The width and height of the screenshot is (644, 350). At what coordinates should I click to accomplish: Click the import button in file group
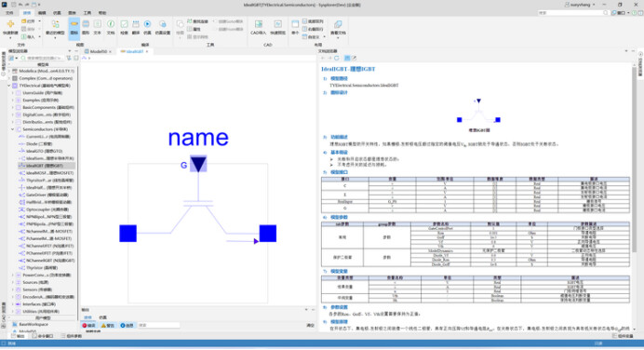[x=28, y=37]
